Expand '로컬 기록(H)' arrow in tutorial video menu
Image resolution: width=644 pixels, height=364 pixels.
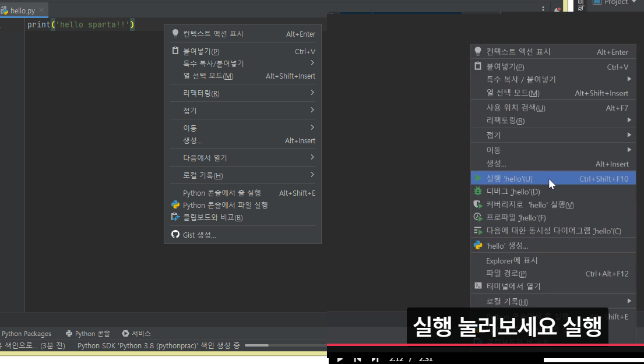629,301
